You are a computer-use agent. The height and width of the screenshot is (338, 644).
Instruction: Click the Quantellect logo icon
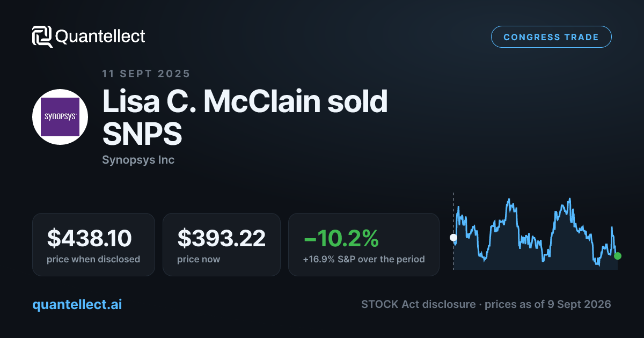click(42, 36)
